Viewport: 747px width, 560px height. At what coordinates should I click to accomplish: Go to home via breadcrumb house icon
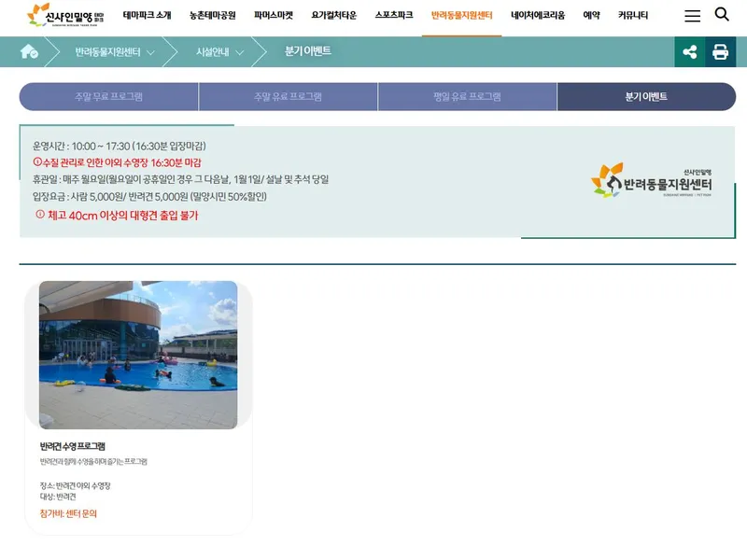(x=29, y=51)
